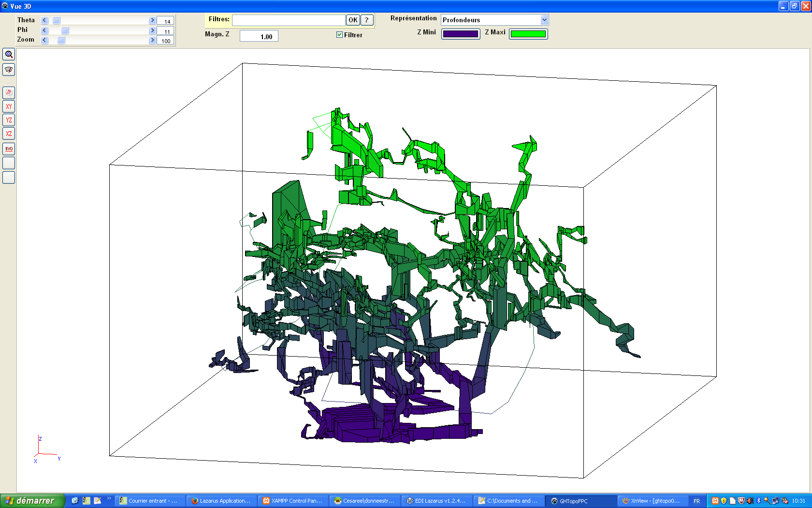This screenshot has width=812, height=508.
Task: Expand quick launch overflow chevron
Action: coord(109,498)
